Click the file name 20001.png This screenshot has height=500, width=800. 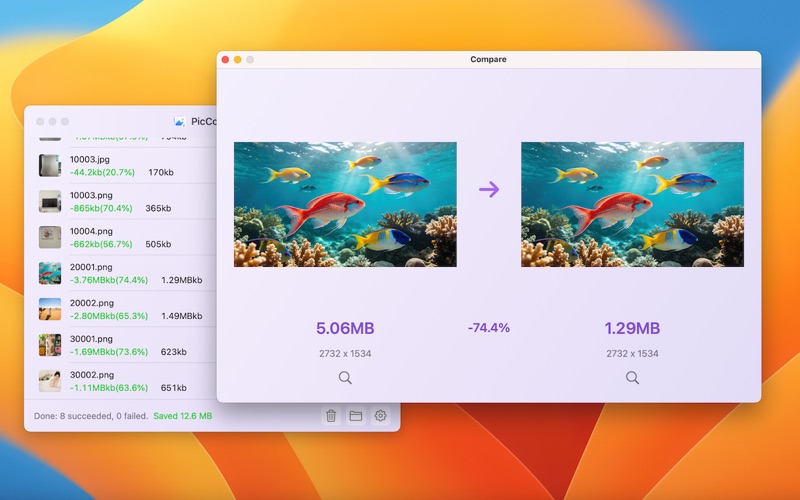coord(91,267)
